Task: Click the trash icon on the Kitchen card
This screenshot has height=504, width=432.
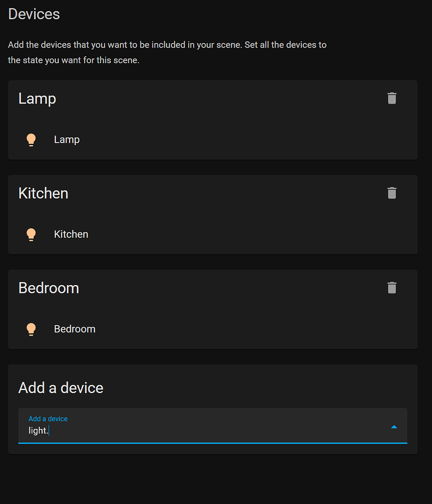Action: (x=392, y=193)
